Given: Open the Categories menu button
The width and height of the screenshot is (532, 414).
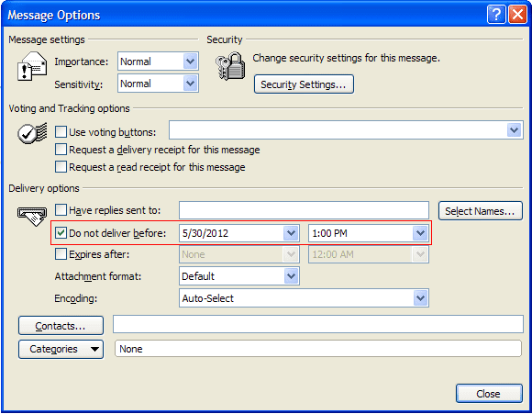Looking at the screenshot, I should [61, 349].
